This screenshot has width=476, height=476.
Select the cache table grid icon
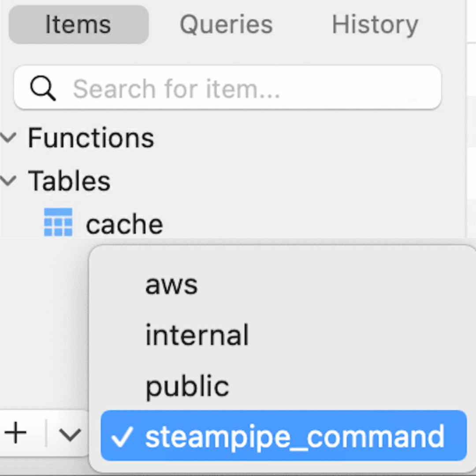[x=58, y=222]
